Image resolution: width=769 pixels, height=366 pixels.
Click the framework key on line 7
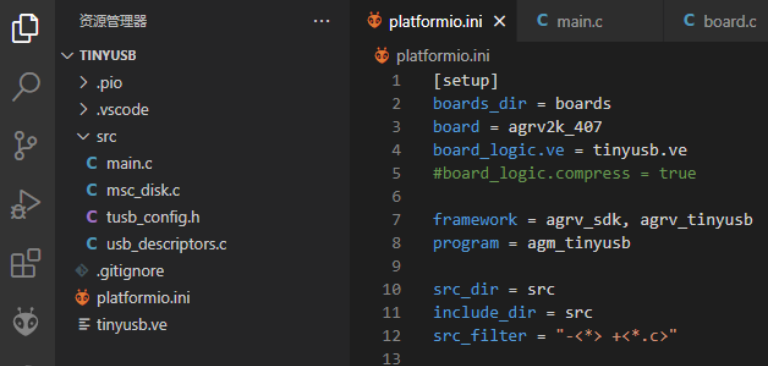(475, 219)
